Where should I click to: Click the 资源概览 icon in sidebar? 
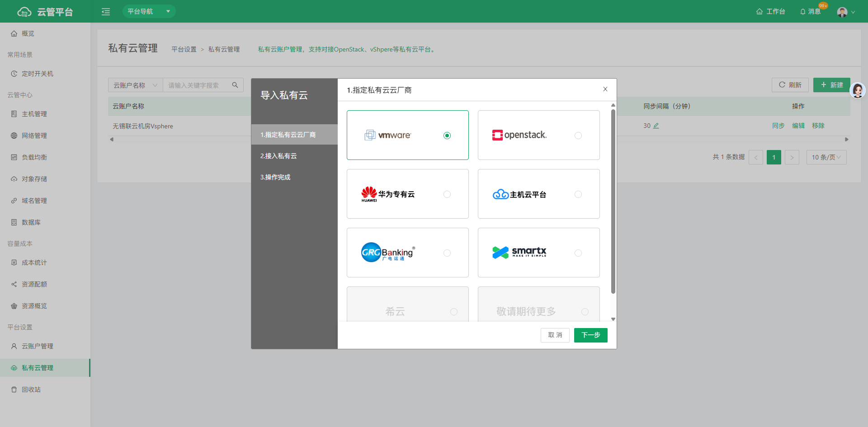click(x=14, y=306)
